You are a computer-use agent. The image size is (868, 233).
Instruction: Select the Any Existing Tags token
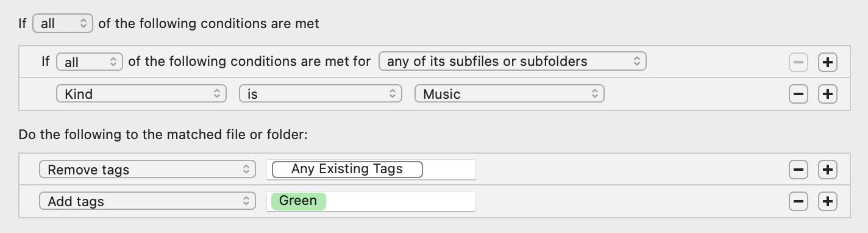[x=347, y=169]
